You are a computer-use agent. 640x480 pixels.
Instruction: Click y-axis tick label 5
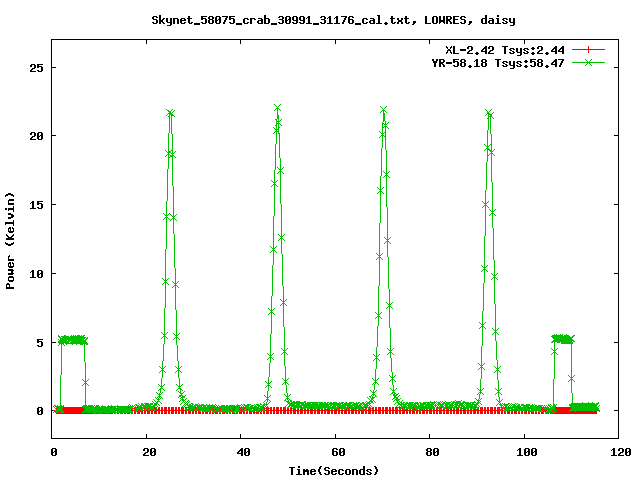[x=40, y=343]
